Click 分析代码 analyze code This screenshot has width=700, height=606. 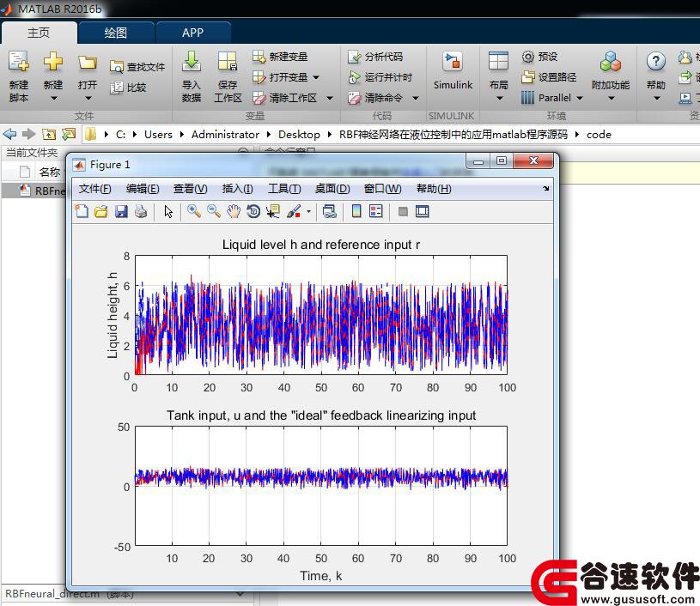375,57
